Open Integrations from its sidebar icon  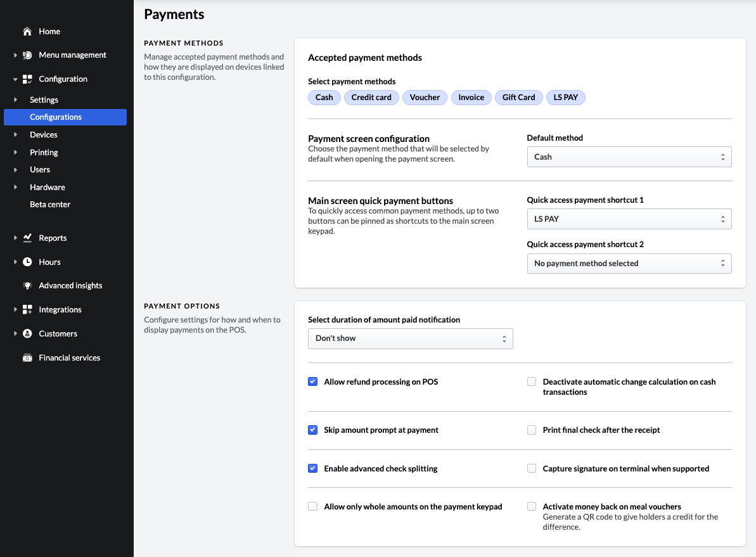[x=28, y=309]
